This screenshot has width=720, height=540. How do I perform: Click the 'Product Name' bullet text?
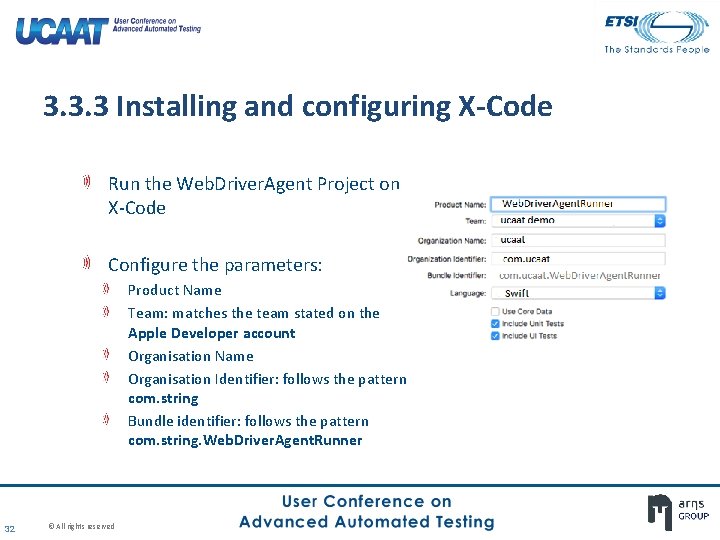[x=174, y=290]
